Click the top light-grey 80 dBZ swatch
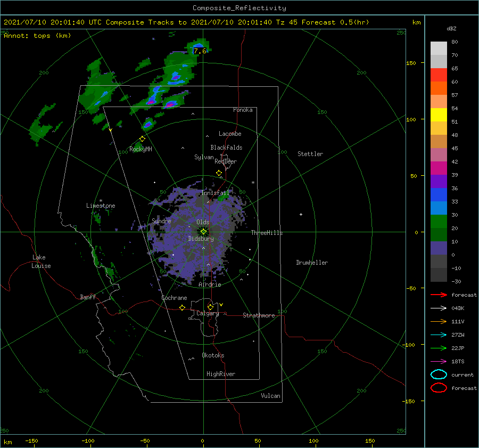The image size is (479, 448). (439, 48)
